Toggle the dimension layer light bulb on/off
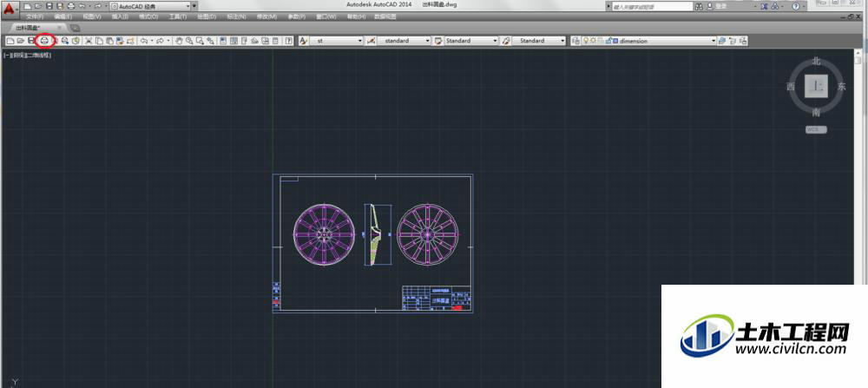 [586, 41]
